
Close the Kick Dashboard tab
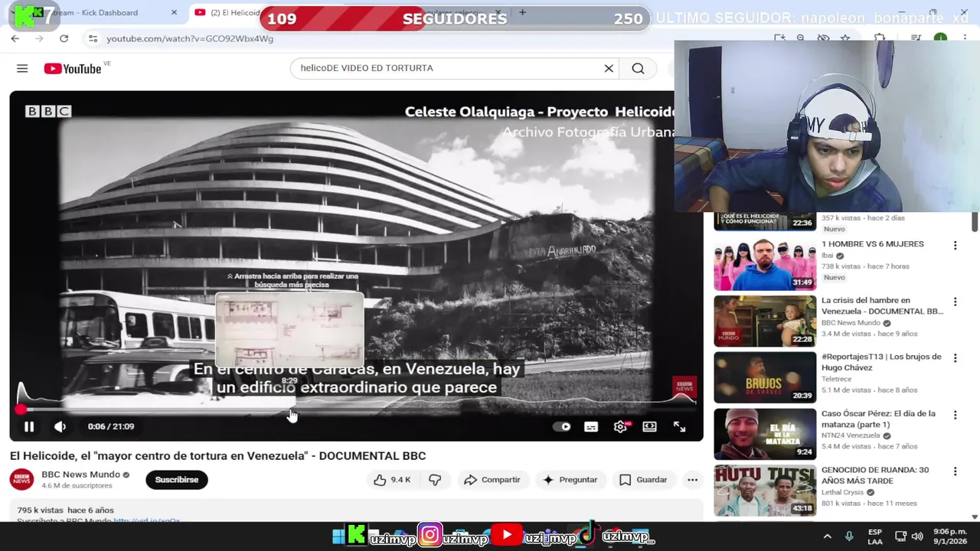174,12
